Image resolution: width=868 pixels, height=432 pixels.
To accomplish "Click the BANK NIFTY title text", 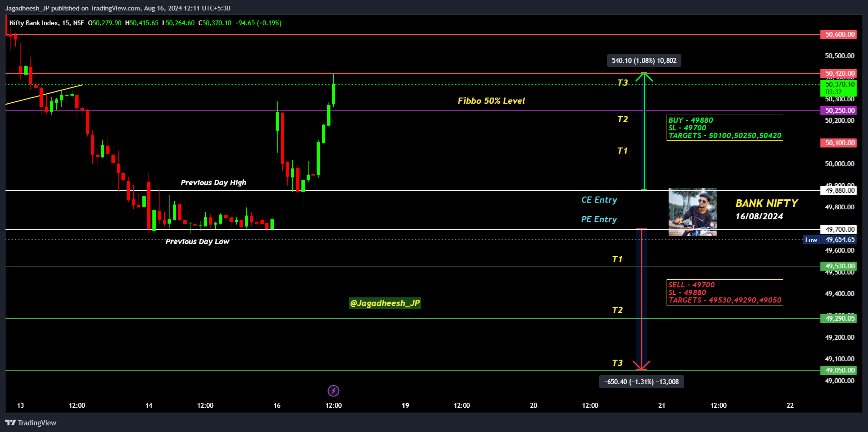I will pos(767,203).
